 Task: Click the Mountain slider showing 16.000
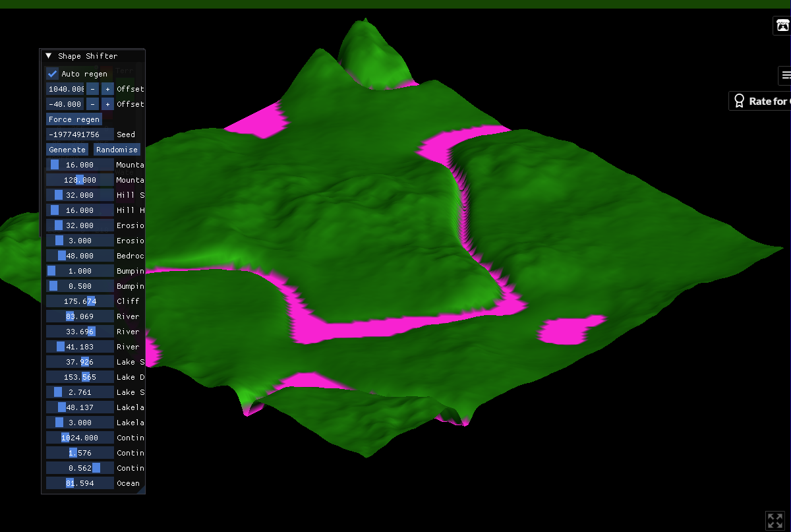(80, 165)
